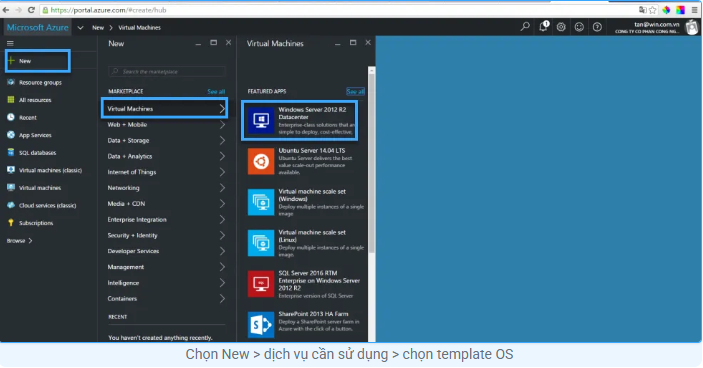Click the Virtual machine scale set (Linux) icon
This screenshot has width=703, height=368.
point(261,243)
